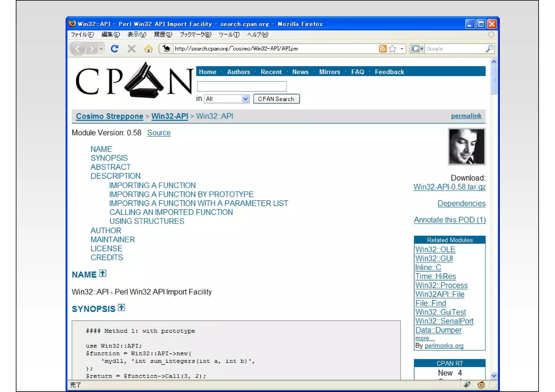Click the RSS feed icon in address bar
555x392 pixels.
(382, 49)
